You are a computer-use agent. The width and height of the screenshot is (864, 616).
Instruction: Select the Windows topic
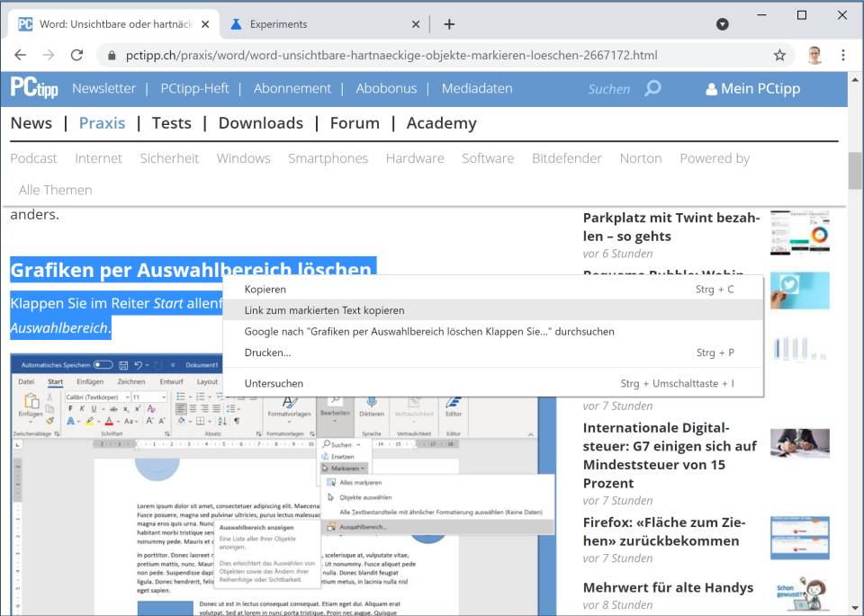[x=243, y=158]
